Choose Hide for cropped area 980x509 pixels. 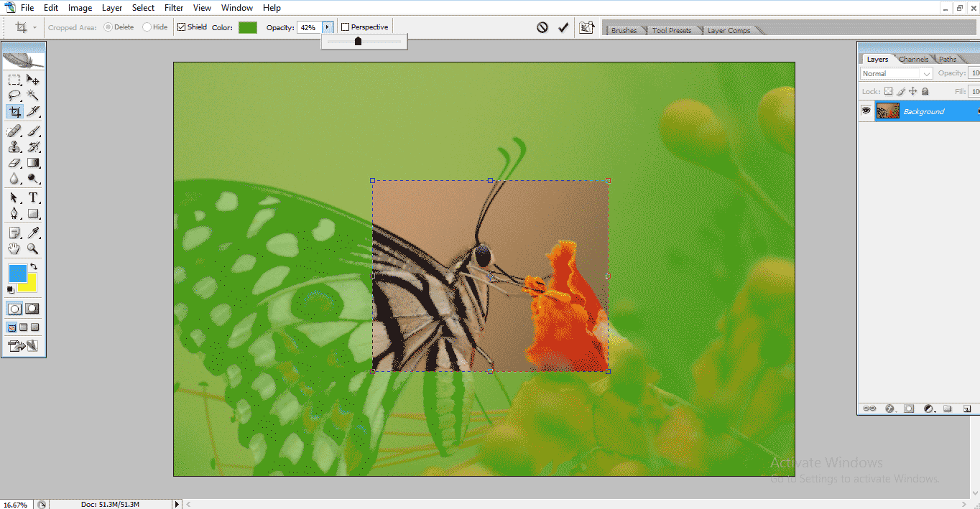[x=147, y=27]
